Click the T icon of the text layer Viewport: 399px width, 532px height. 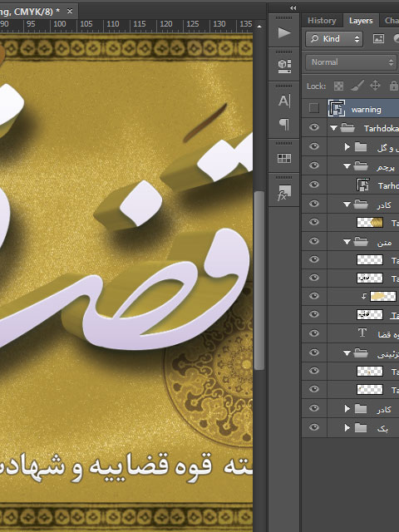tap(362, 332)
